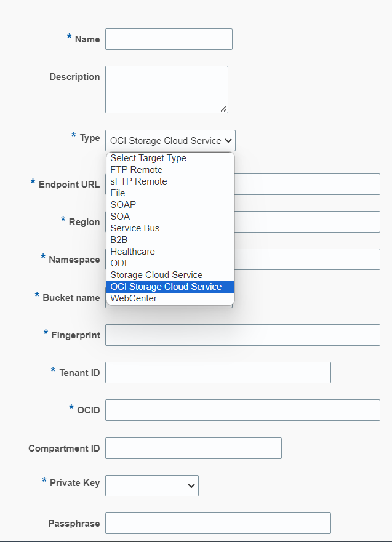This screenshot has width=392, height=542.
Task: Click the OCID text field
Action: (242, 410)
